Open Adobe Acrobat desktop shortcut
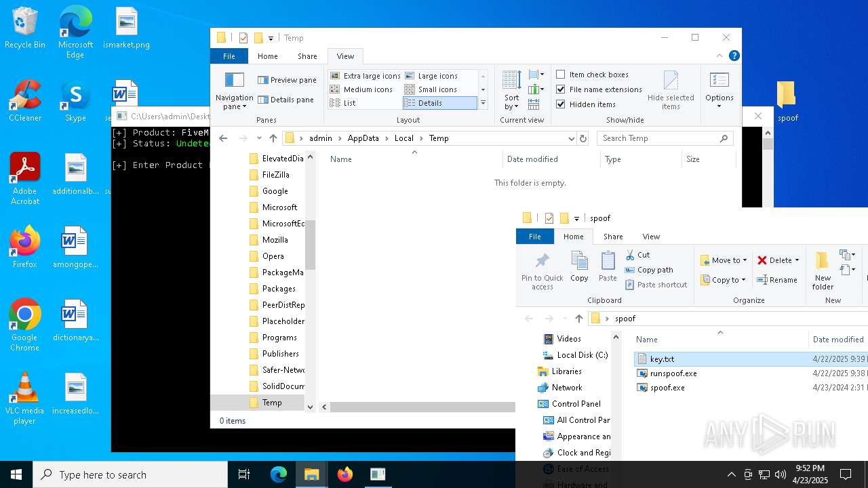Viewport: 868px width, 488px height. 25,179
